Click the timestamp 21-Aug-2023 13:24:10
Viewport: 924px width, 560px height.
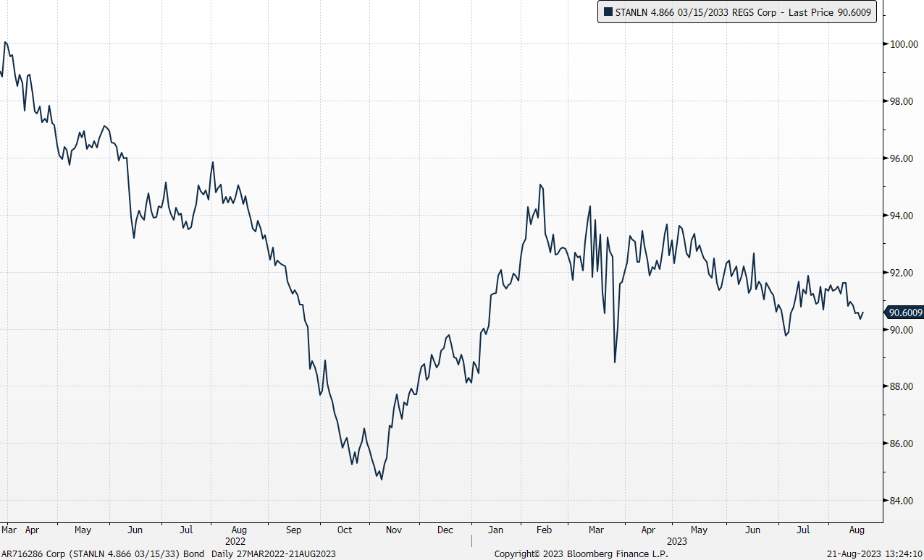(875, 553)
